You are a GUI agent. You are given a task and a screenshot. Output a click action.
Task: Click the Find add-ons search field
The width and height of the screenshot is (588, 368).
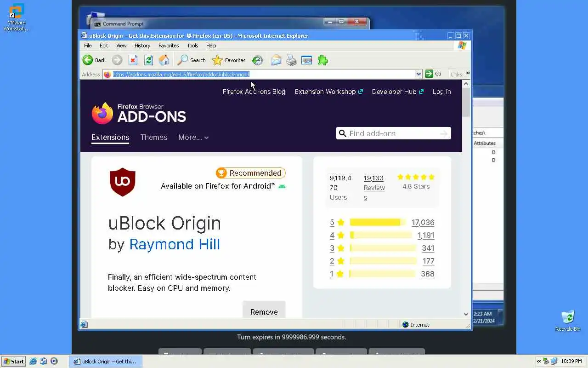pyautogui.click(x=393, y=133)
